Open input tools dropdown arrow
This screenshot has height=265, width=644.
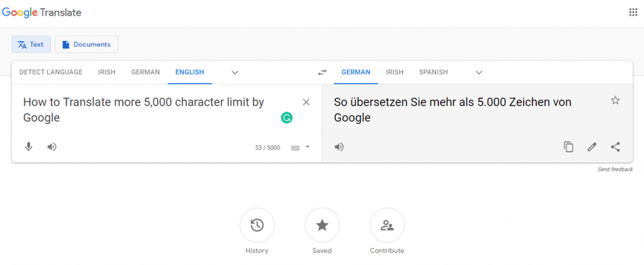pyautogui.click(x=308, y=147)
